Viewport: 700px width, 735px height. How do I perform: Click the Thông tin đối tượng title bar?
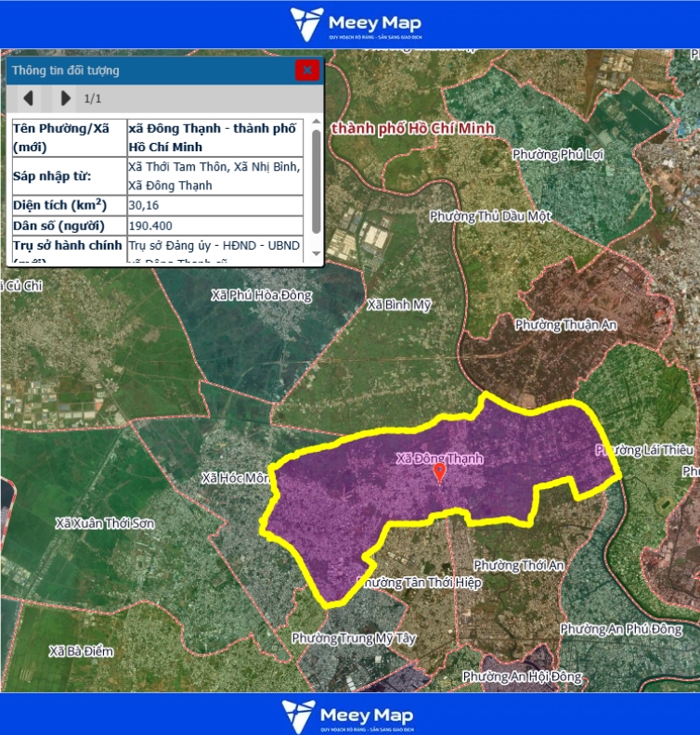[x=149, y=71]
